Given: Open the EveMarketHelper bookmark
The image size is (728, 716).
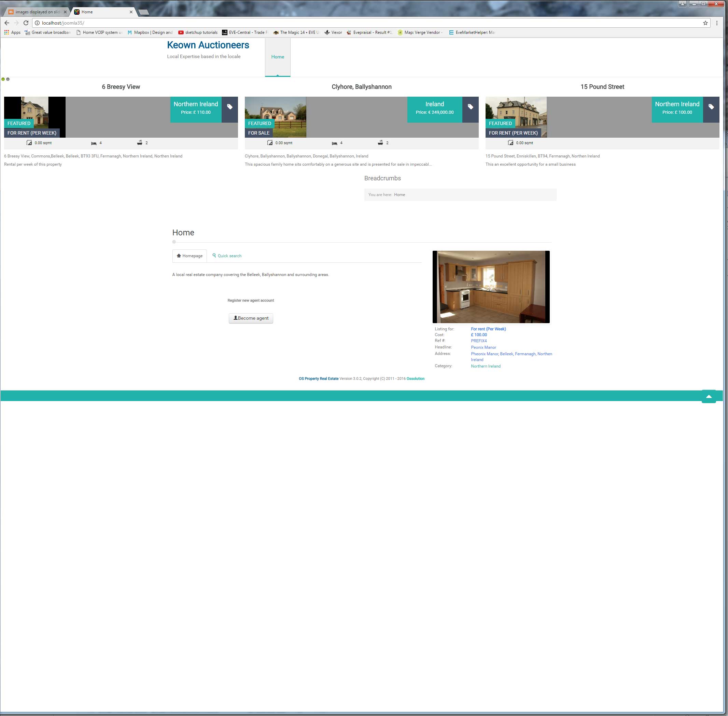Looking at the screenshot, I should click(x=472, y=32).
